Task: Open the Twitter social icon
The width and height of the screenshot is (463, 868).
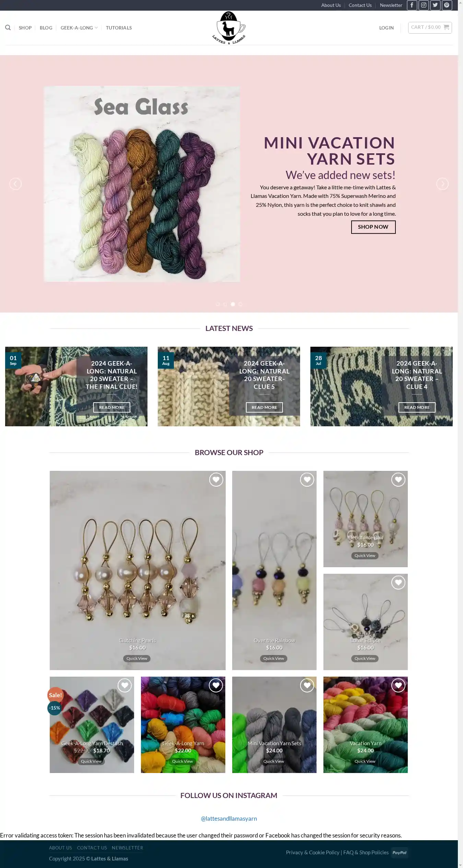Action: (435, 5)
